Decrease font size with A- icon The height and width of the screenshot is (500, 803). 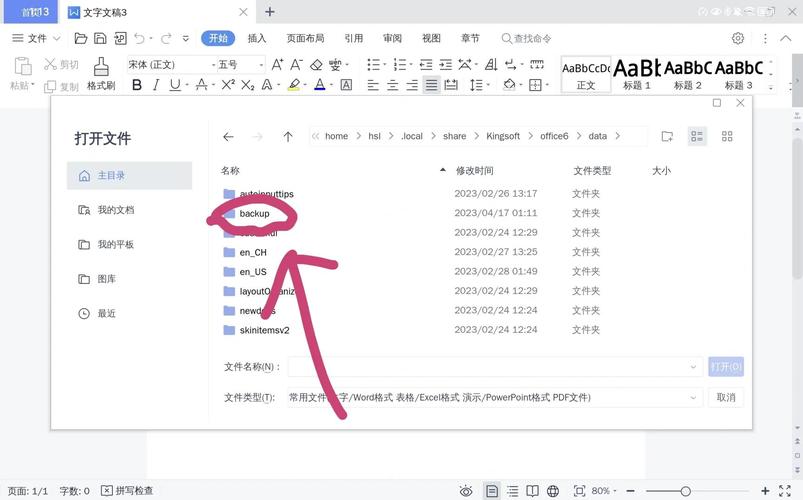[x=296, y=65]
